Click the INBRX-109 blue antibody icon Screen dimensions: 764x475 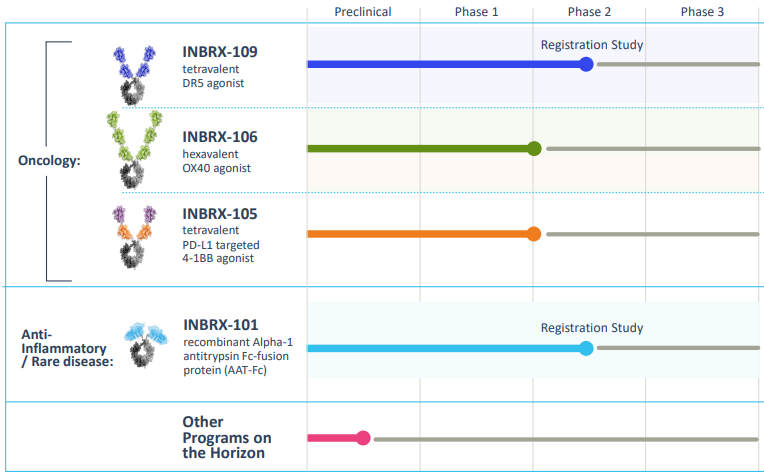(x=135, y=74)
